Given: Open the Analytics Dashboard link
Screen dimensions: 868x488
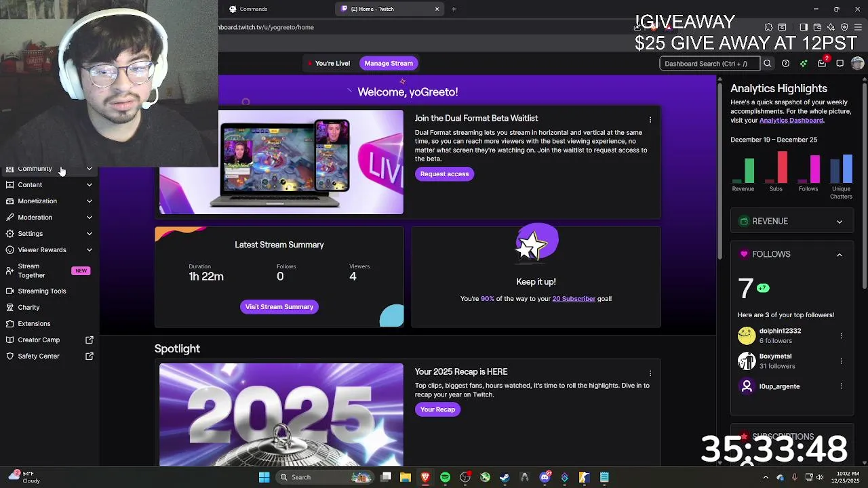Looking at the screenshot, I should pos(791,121).
